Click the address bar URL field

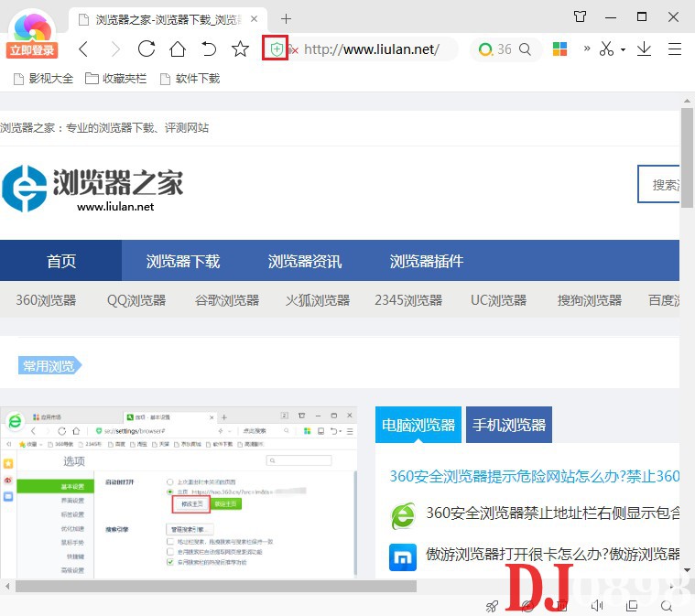pyautogui.click(x=372, y=49)
